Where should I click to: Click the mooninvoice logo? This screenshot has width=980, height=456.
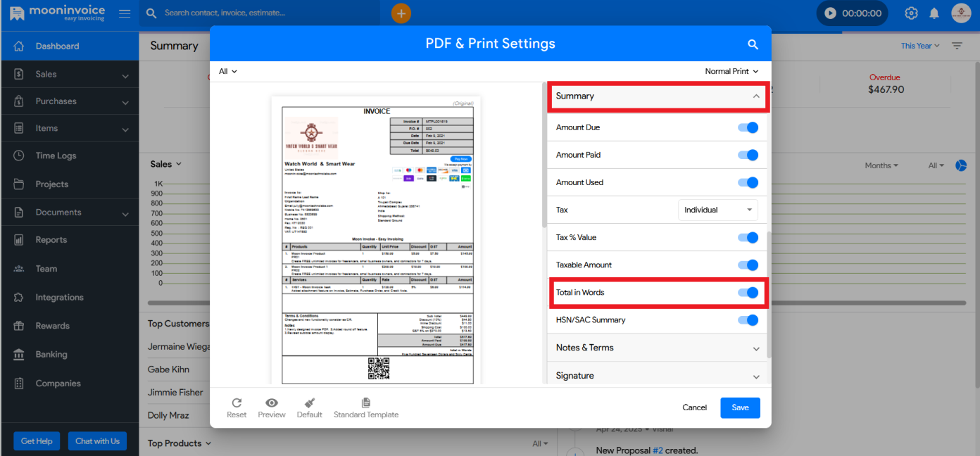coord(57,13)
